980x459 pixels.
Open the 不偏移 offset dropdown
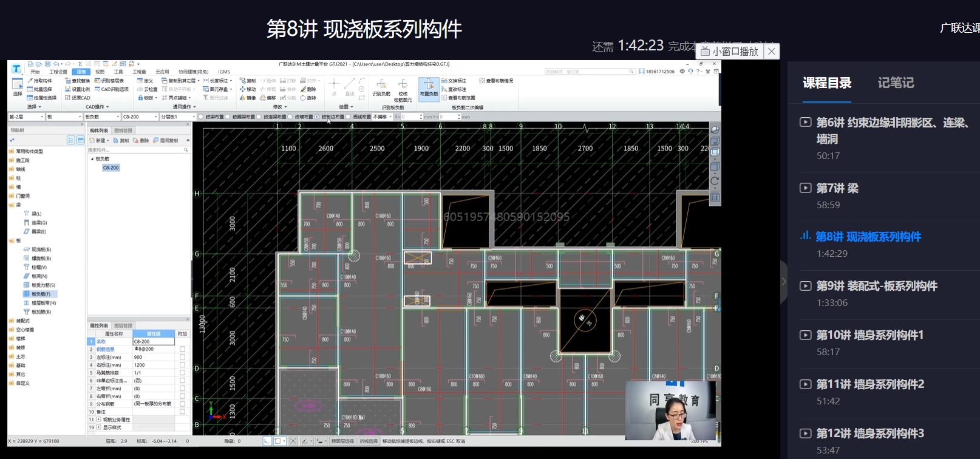pos(382,117)
